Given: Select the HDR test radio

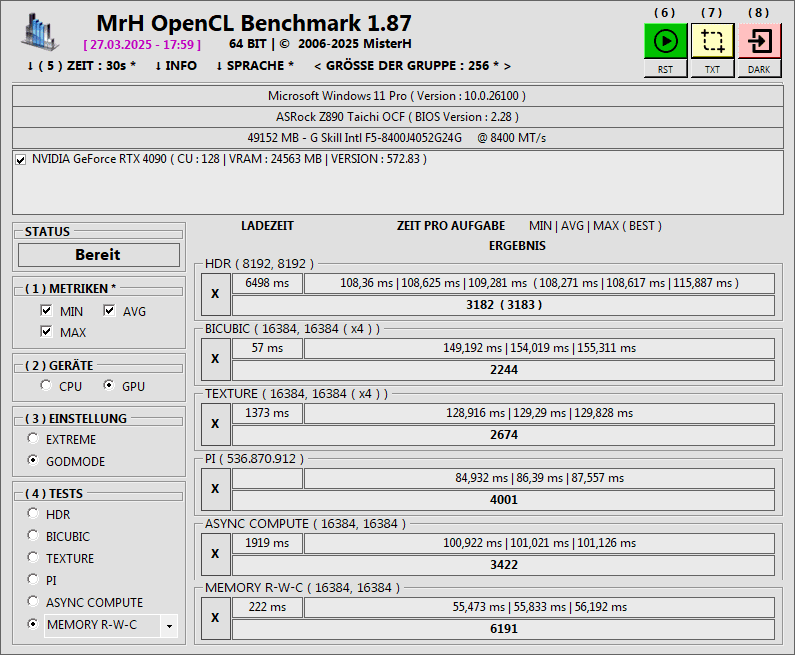Looking at the screenshot, I should (x=33, y=513).
